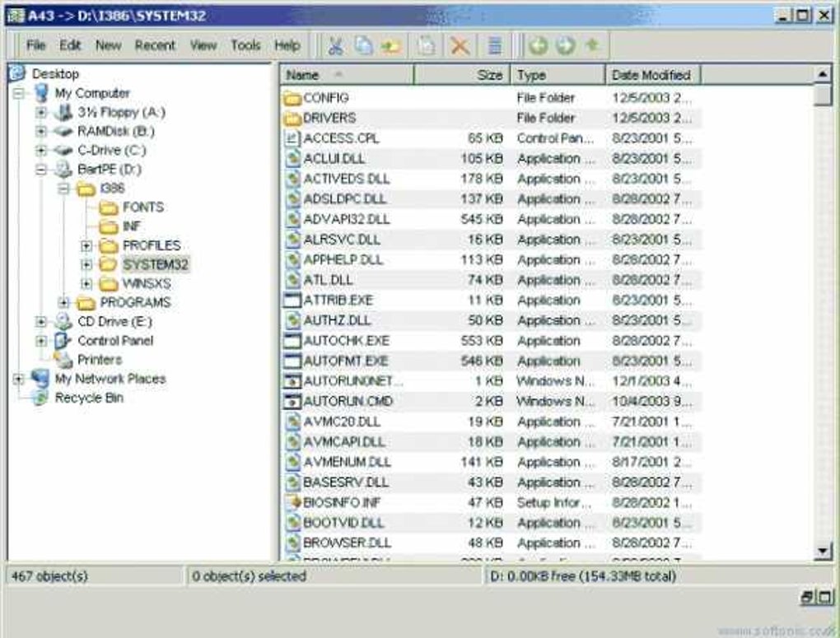The height and width of the screenshot is (638, 840).
Task: Click the BIOSINFO.INF setup file icon
Action: pos(292,502)
